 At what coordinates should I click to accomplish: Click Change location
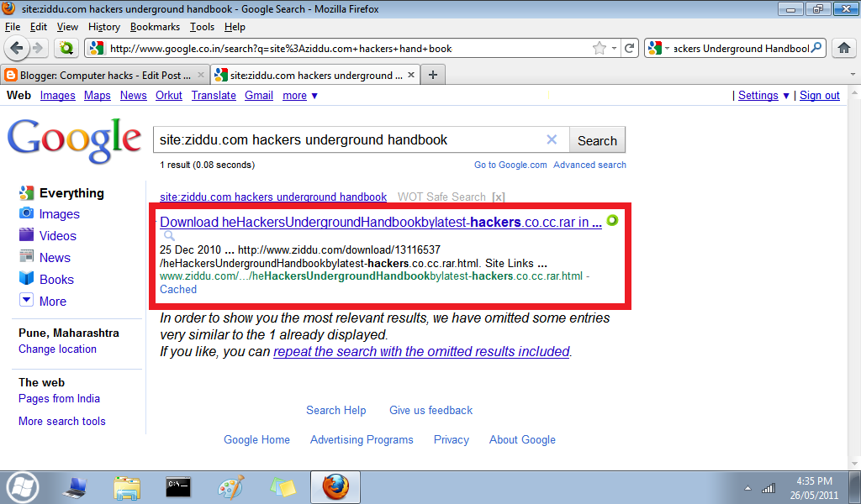tap(58, 349)
